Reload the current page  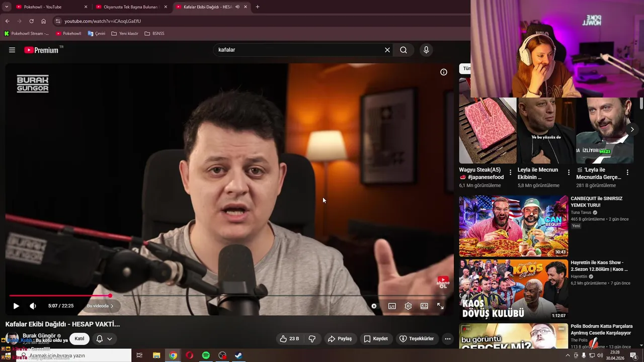tap(31, 21)
